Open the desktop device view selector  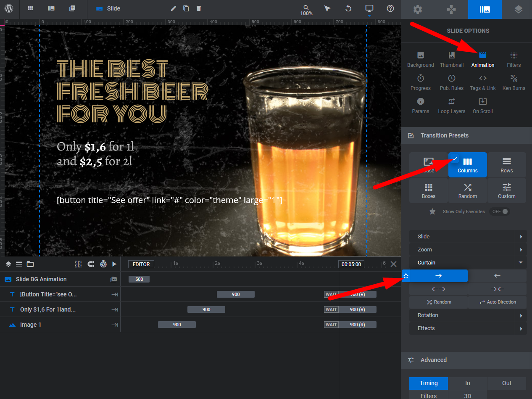(x=369, y=9)
